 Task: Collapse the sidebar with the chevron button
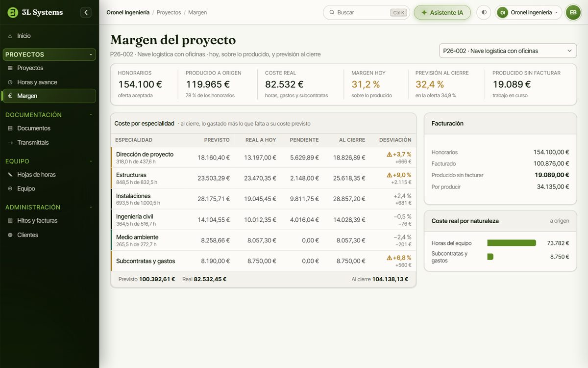(x=86, y=12)
